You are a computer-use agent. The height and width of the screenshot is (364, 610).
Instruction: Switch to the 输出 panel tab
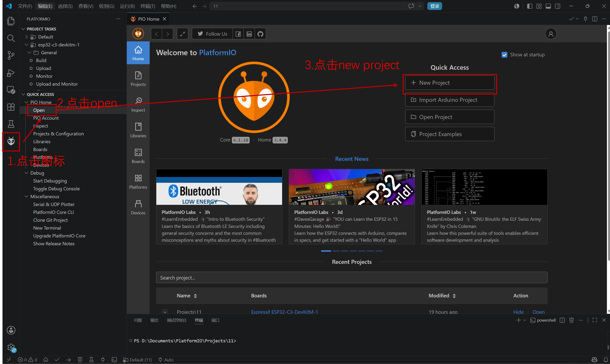pyautogui.click(x=154, y=320)
